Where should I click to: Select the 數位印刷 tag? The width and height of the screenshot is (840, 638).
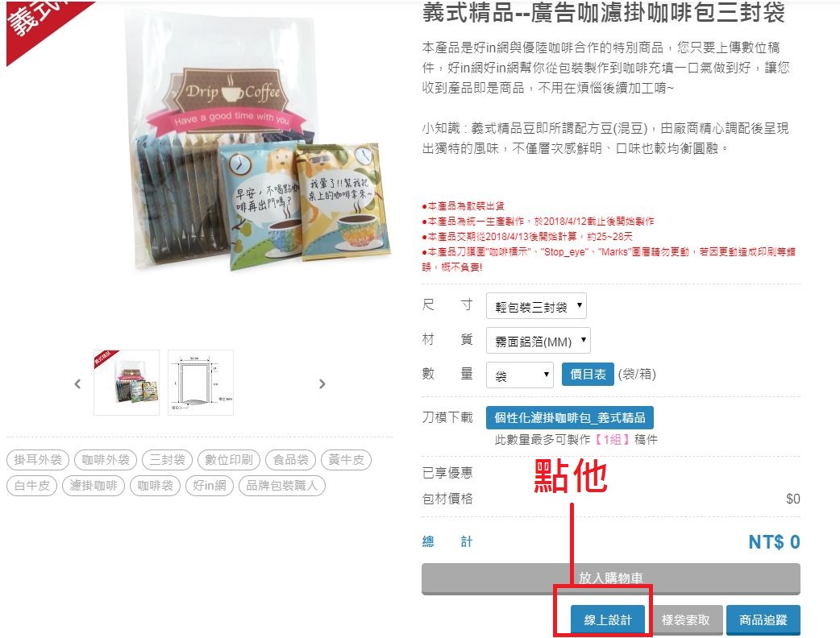coord(229,460)
